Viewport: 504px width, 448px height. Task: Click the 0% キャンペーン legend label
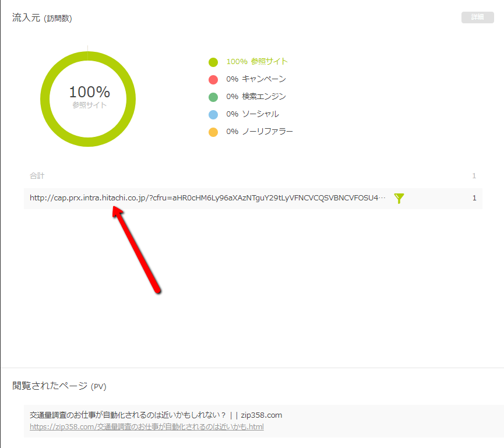pyautogui.click(x=256, y=79)
